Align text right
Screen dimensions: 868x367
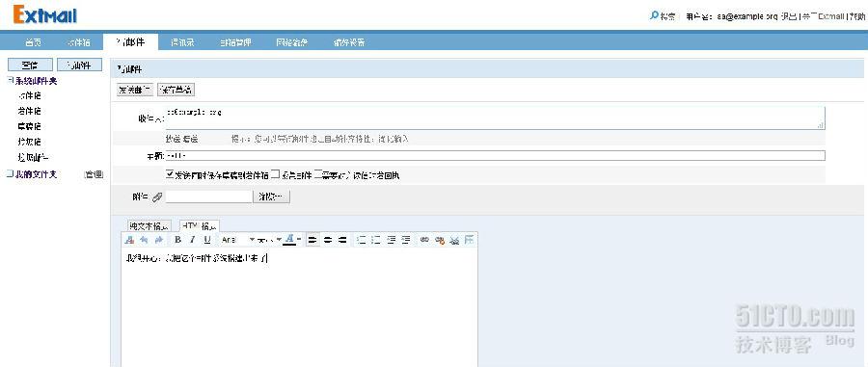(342, 240)
